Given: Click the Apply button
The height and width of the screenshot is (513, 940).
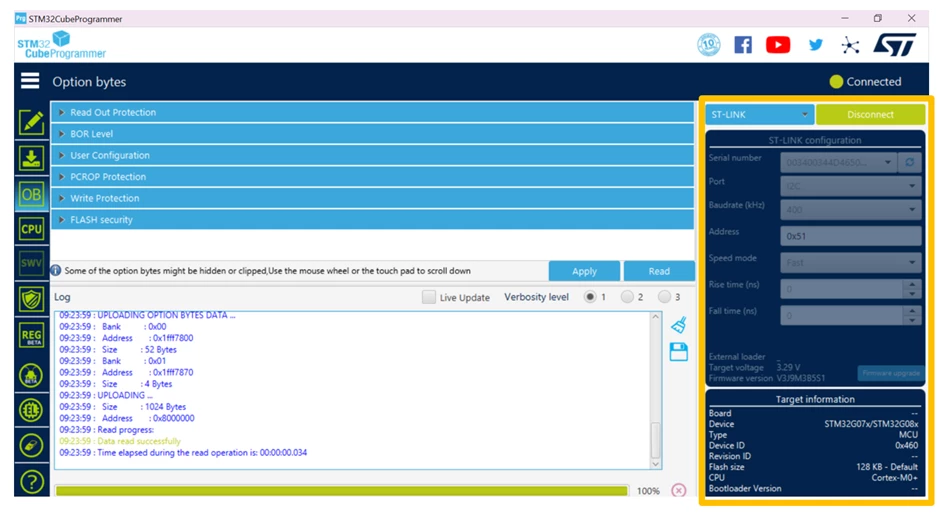Looking at the screenshot, I should 584,271.
